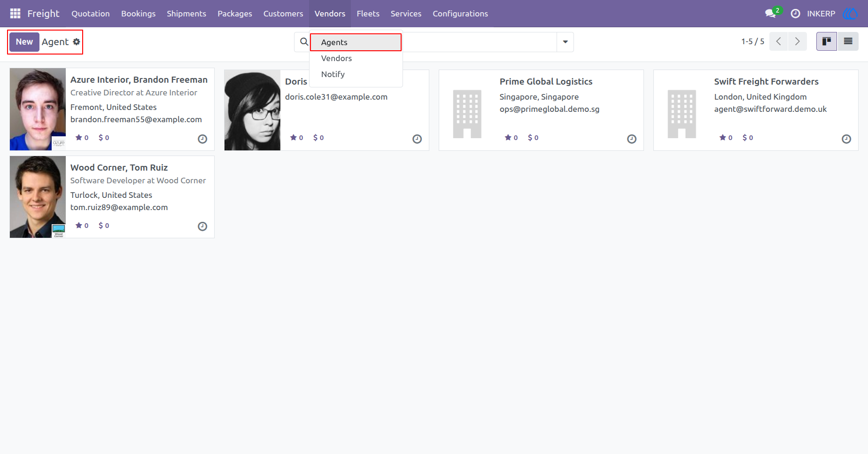Click the Freight app title
This screenshot has height=454, width=868.
(43, 14)
